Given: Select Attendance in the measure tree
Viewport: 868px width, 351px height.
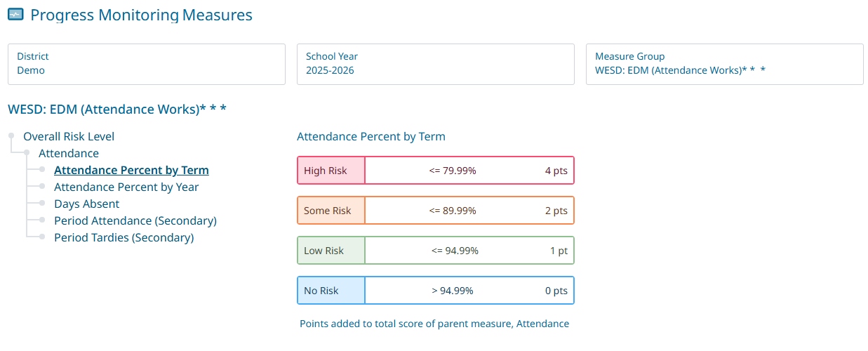Looking at the screenshot, I should (69, 153).
